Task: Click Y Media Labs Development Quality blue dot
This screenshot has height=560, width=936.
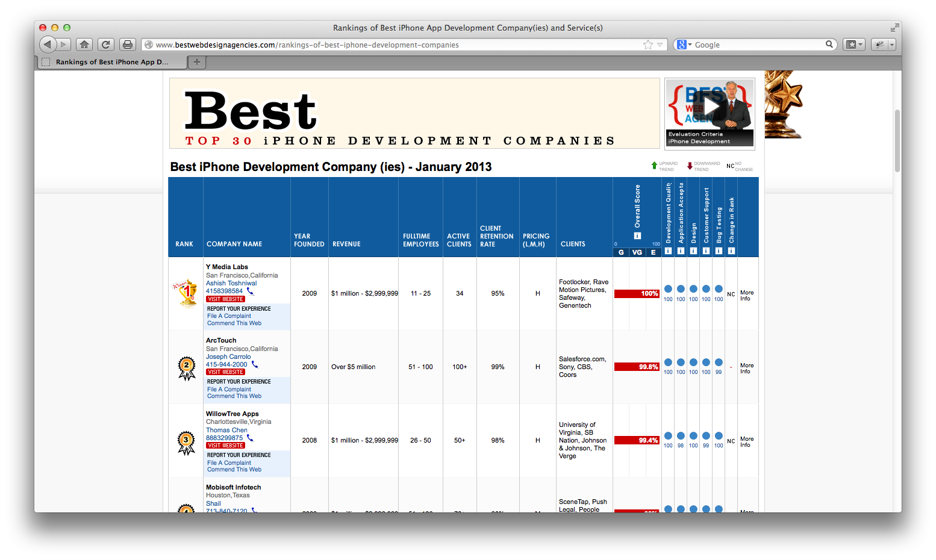Action: coord(668,289)
